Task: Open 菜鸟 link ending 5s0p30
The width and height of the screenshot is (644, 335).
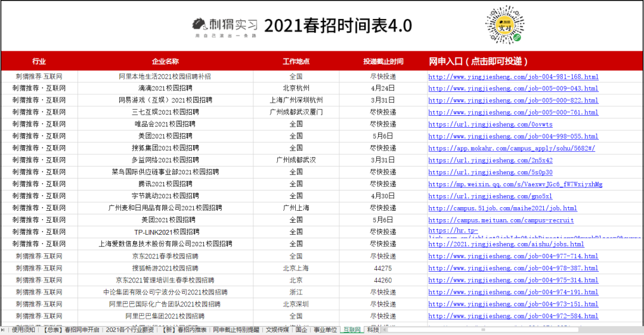Action: click(x=490, y=172)
